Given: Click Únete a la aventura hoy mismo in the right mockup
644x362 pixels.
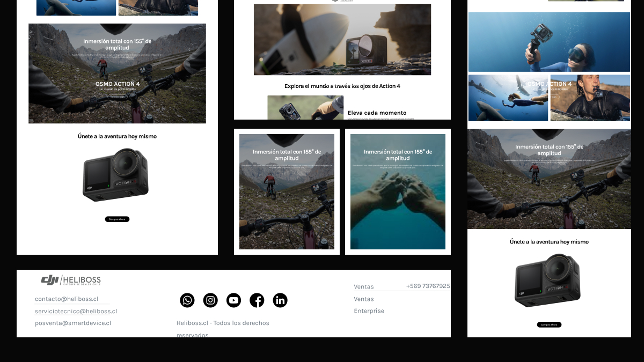Looking at the screenshot, I should [549, 242].
